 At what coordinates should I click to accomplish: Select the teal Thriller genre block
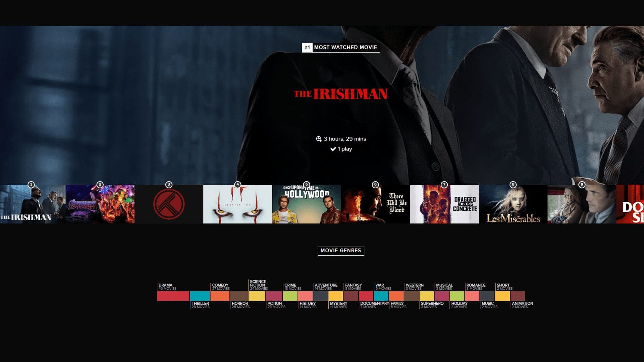pos(200,296)
